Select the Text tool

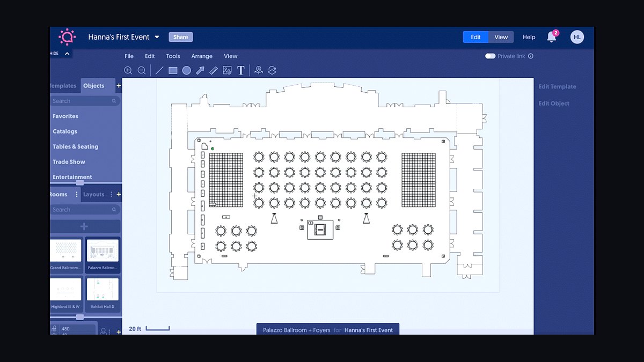(x=241, y=70)
